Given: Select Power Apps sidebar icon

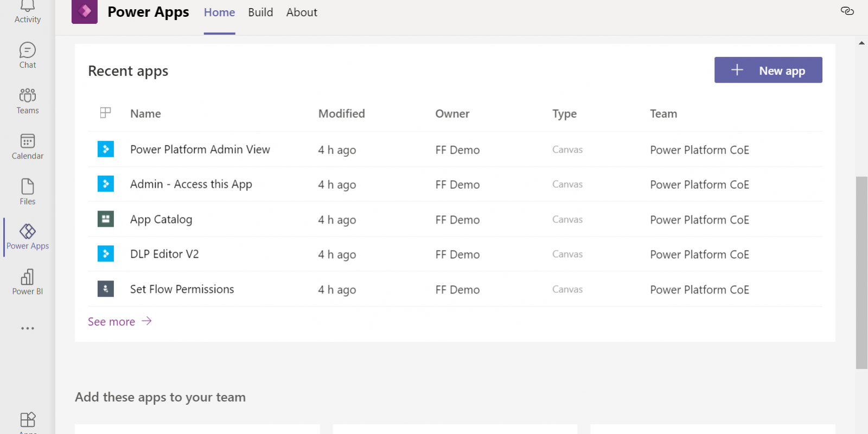Looking at the screenshot, I should pyautogui.click(x=27, y=237).
